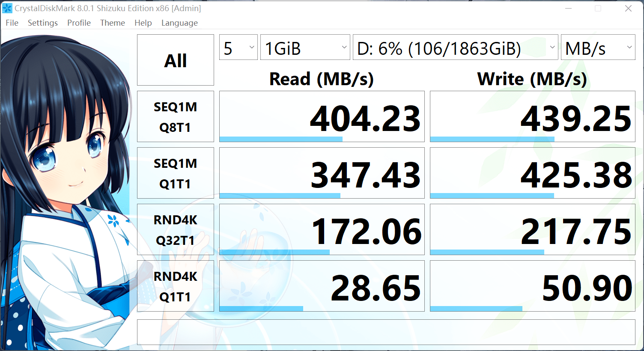Start the RND4K Q1T1 test

[x=176, y=286]
